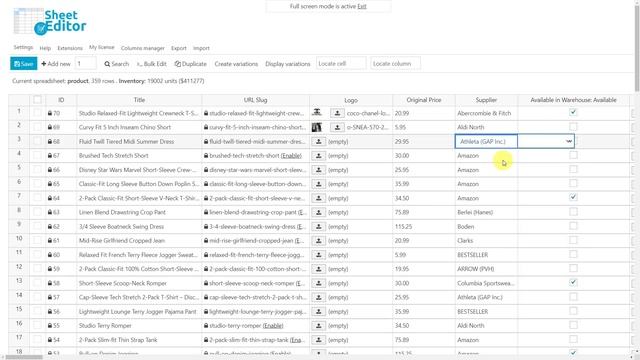Enable slug editing for brushed-tech-stretch-short
The width and height of the screenshot is (640, 360).
coord(291,156)
